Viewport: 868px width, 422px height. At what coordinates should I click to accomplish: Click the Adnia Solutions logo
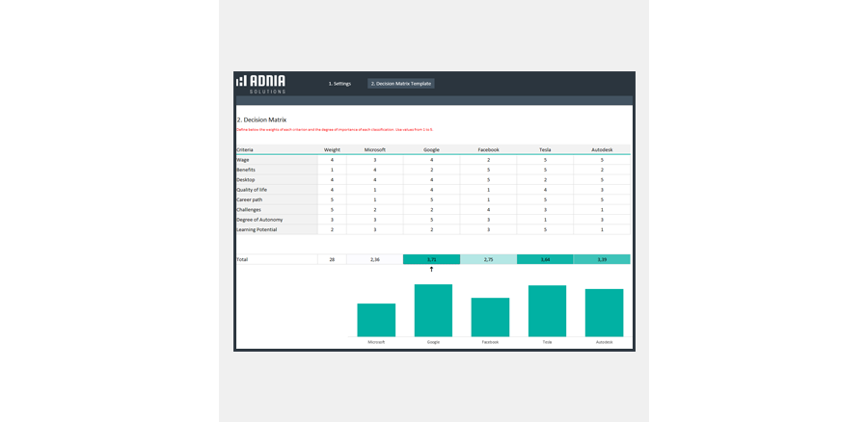click(260, 84)
